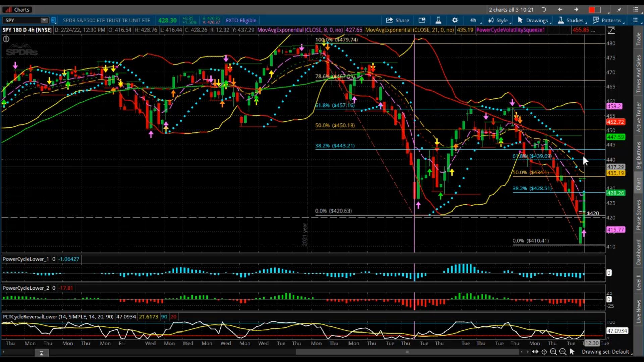The image size is (644, 362).
Task: Toggle the red and gray grid layout selector
Action: tap(594, 10)
